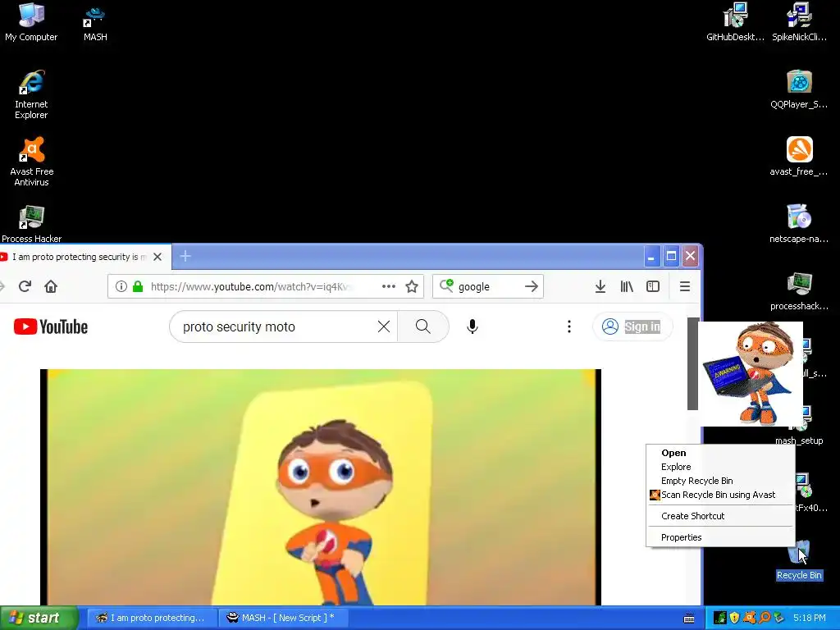Click YouTube search magnifier button
Viewport: 840px width, 630px height.
click(422, 326)
